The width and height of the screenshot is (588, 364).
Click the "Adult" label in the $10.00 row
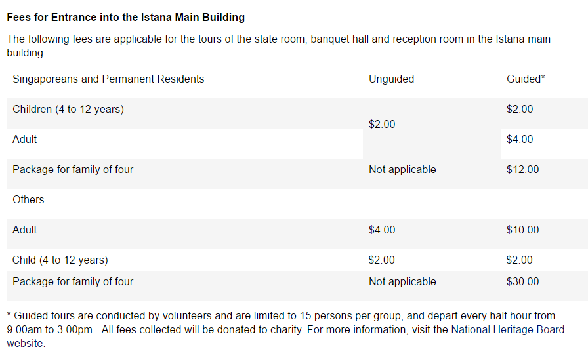pos(25,230)
